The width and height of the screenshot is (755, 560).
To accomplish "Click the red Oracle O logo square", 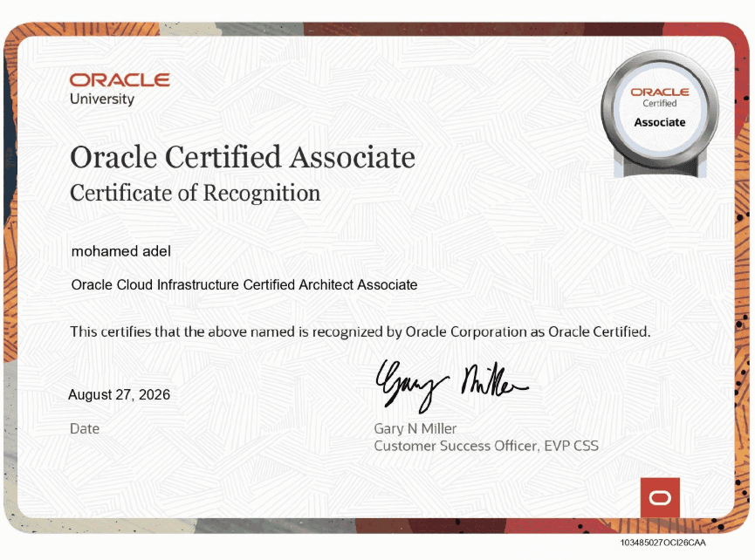I will [x=660, y=497].
